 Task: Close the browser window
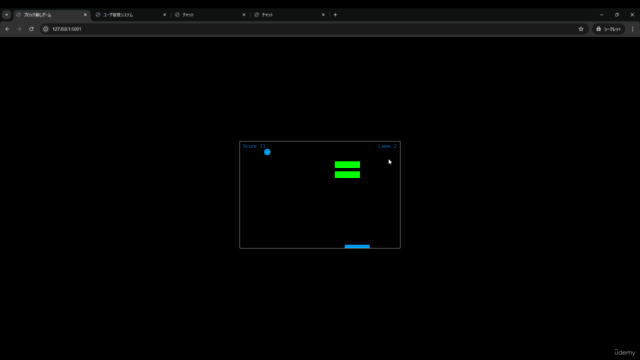(632, 15)
